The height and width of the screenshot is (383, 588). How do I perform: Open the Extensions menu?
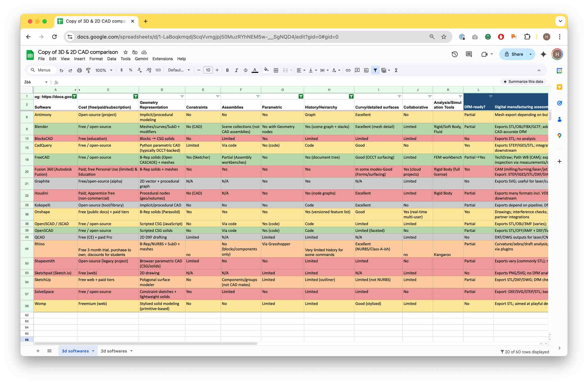pyautogui.click(x=162, y=59)
